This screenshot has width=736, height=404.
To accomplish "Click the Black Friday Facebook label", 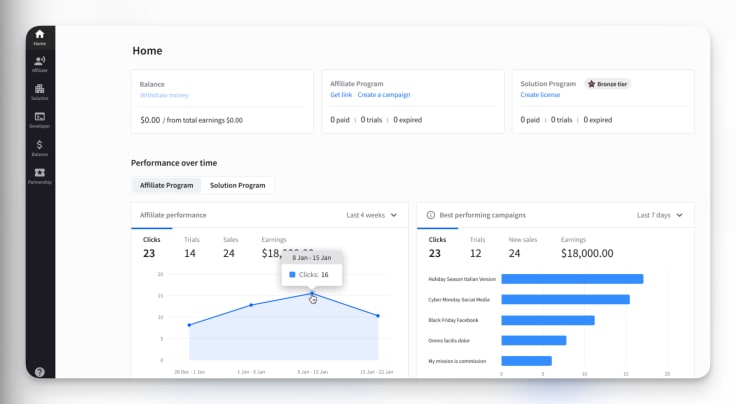I will click(x=453, y=320).
